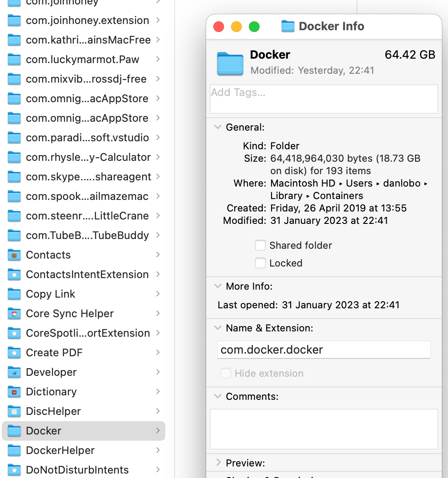Click the selected Docker folder icon in list
This screenshot has height=478, width=448.
pos(14,431)
